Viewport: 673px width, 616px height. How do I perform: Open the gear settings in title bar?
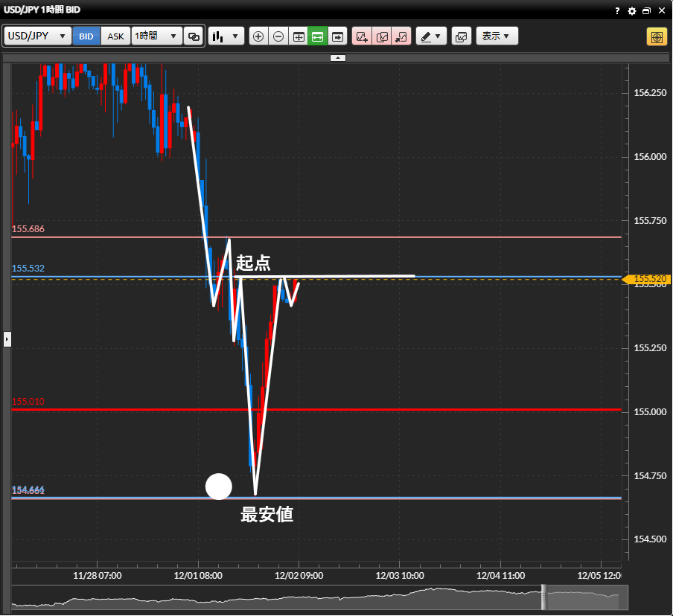pos(632,11)
